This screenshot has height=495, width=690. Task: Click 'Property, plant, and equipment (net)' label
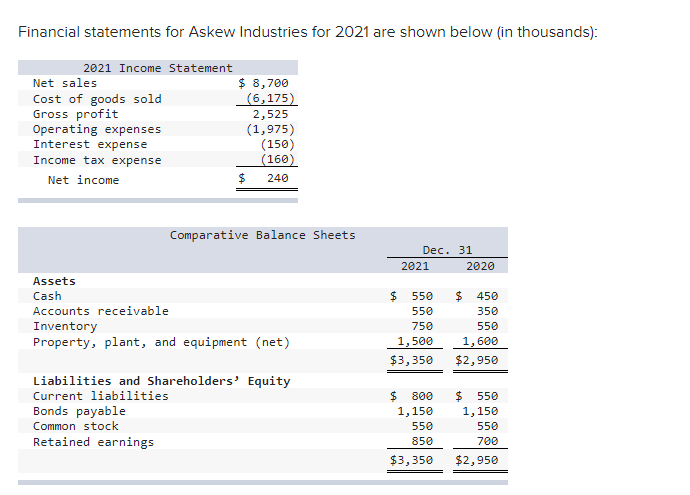161,342
